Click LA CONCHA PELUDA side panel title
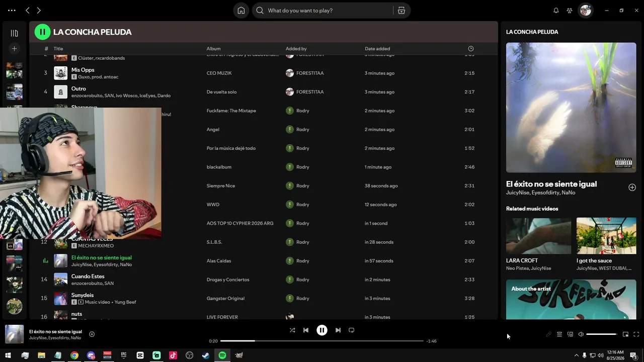 (x=532, y=32)
